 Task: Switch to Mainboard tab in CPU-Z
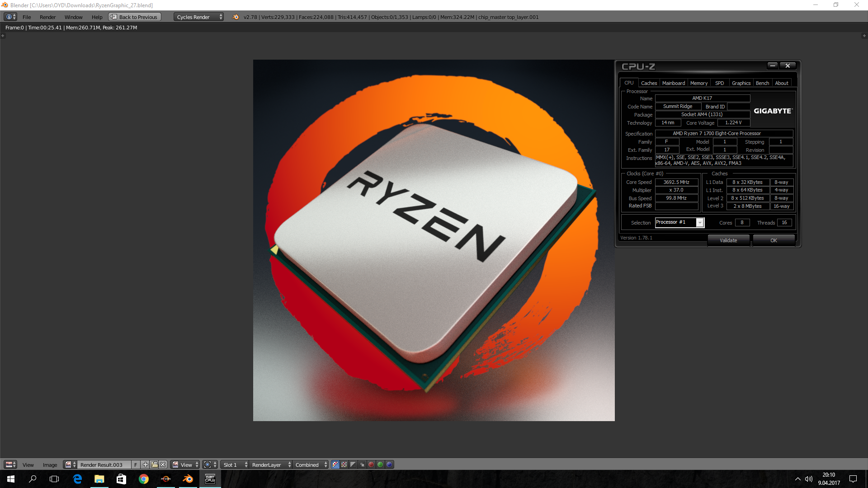pyautogui.click(x=673, y=83)
